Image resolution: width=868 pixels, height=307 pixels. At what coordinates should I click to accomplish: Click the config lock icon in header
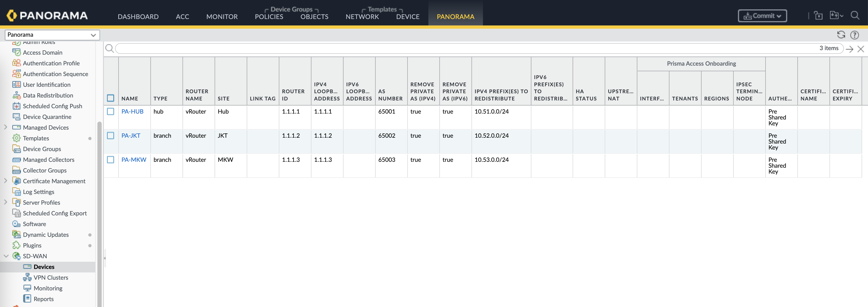pos(818,16)
